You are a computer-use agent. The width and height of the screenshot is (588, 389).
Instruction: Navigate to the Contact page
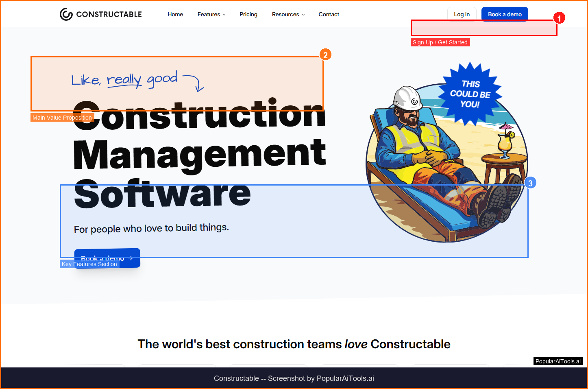329,14
